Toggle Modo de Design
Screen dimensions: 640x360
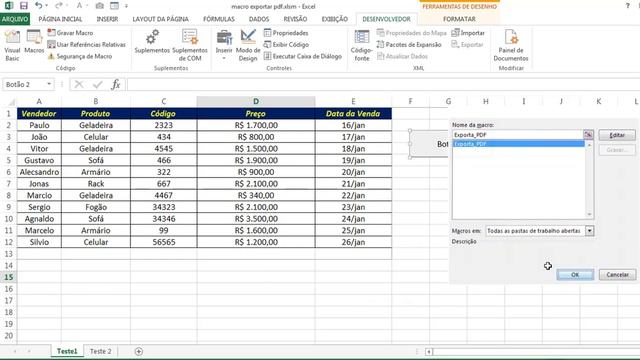(248, 45)
